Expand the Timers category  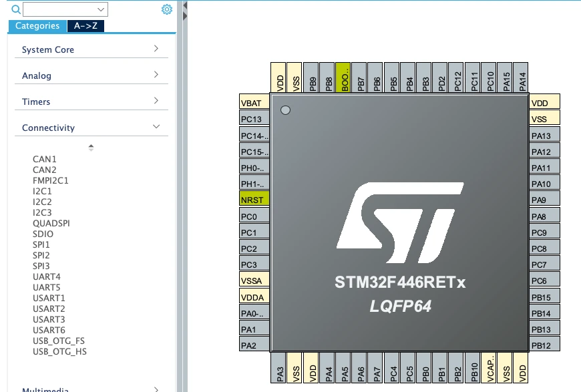[x=91, y=101]
